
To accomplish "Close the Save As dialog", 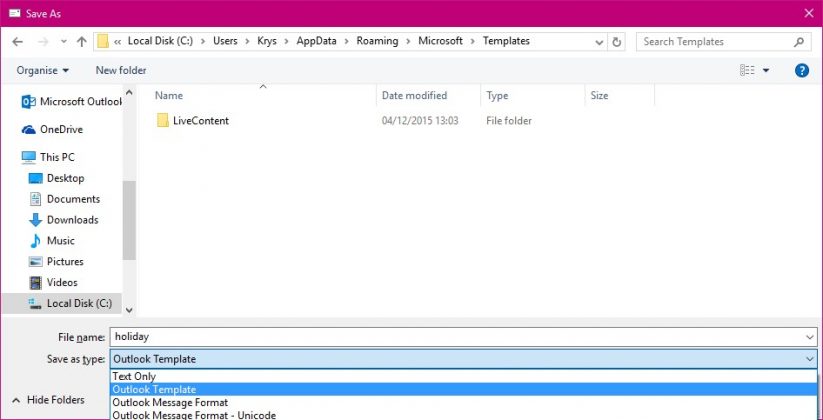I will pos(809,13).
